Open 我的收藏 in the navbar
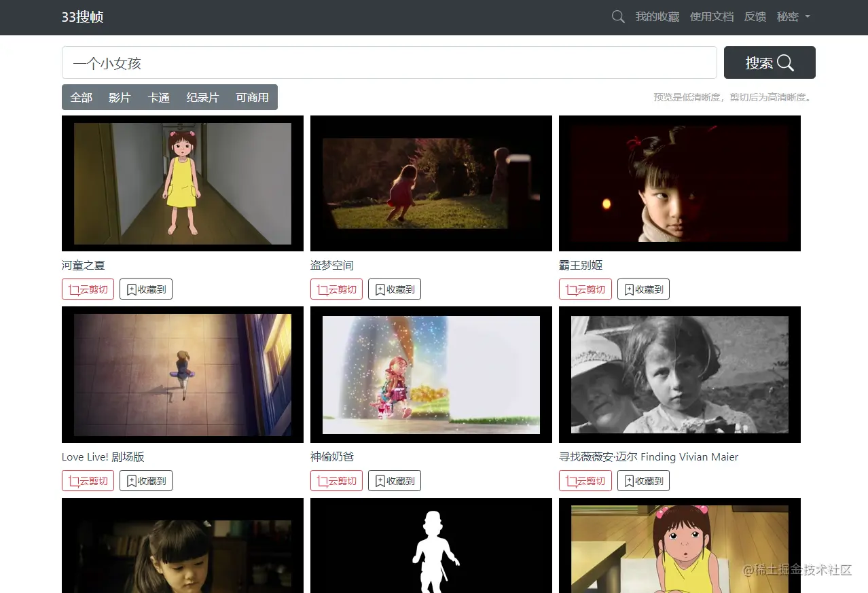The image size is (868, 593). click(657, 17)
